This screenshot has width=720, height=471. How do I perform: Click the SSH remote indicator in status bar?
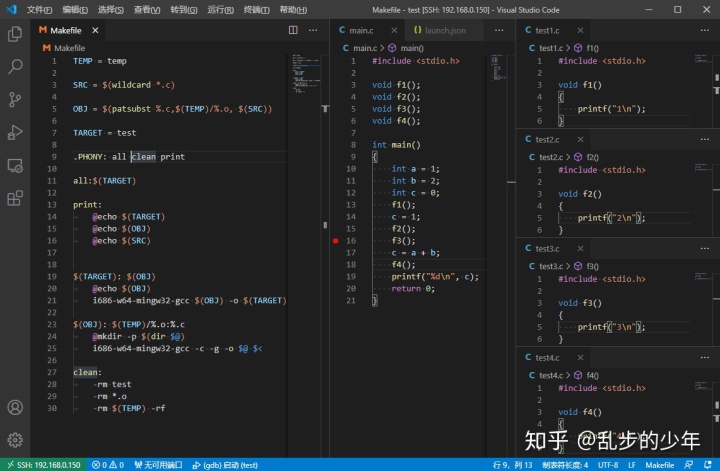pyautogui.click(x=43, y=465)
